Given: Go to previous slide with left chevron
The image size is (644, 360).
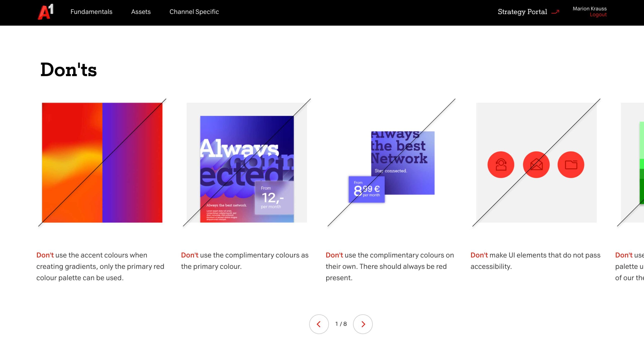Looking at the screenshot, I should (x=319, y=324).
